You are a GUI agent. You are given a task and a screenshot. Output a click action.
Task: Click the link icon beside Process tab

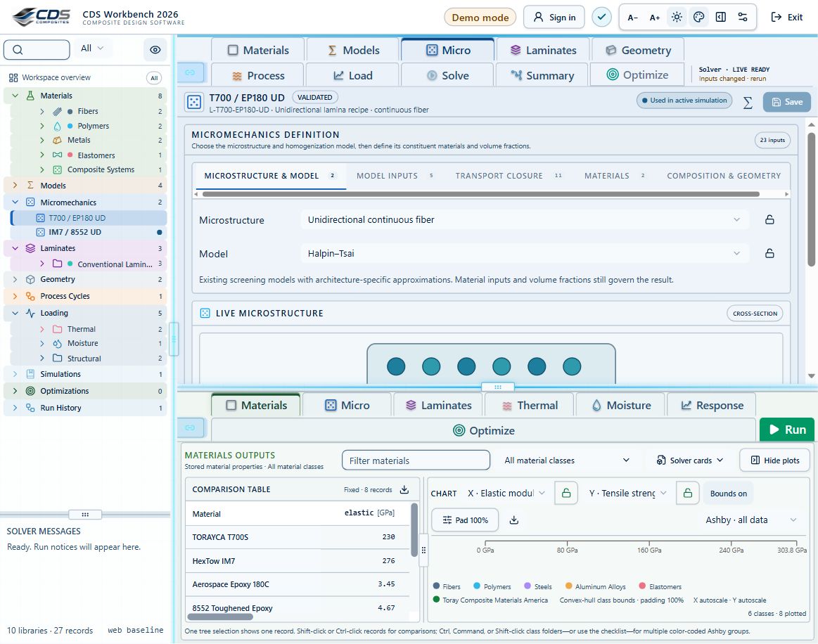(x=190, y=72)
